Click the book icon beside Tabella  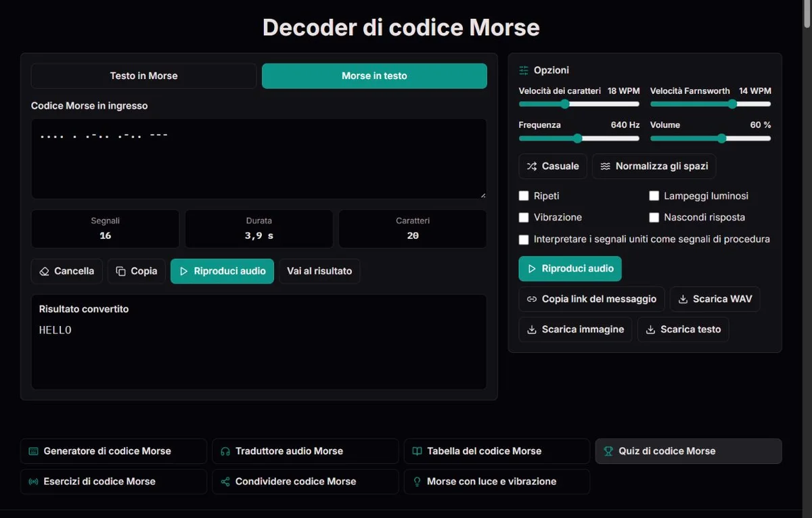(417, 451)
